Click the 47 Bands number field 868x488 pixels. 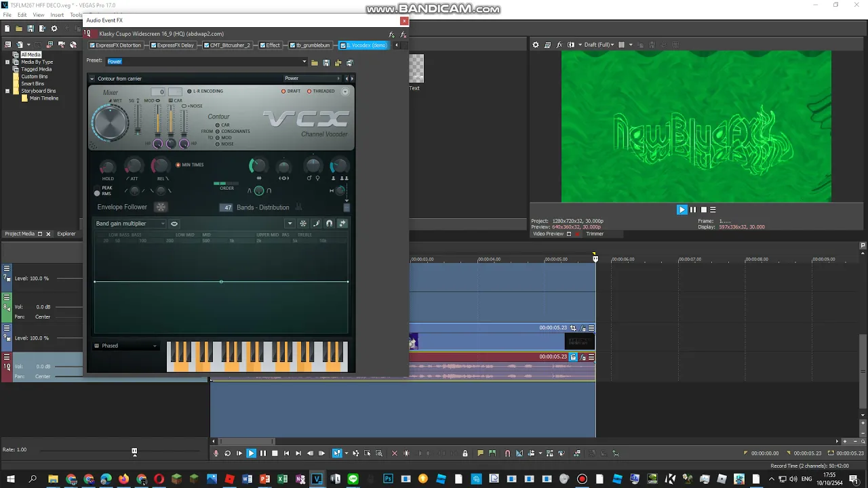point(226,207)
